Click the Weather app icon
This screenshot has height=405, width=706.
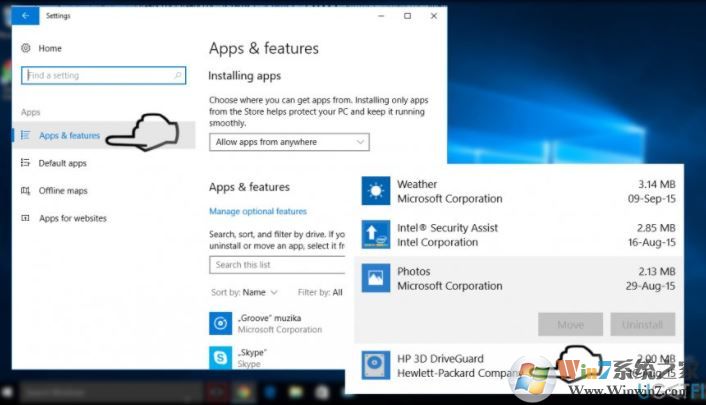click(x=376, y=191)
